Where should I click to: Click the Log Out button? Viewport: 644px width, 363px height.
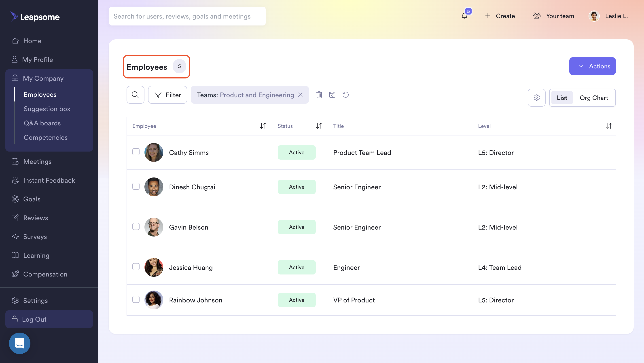click(49, 319)
